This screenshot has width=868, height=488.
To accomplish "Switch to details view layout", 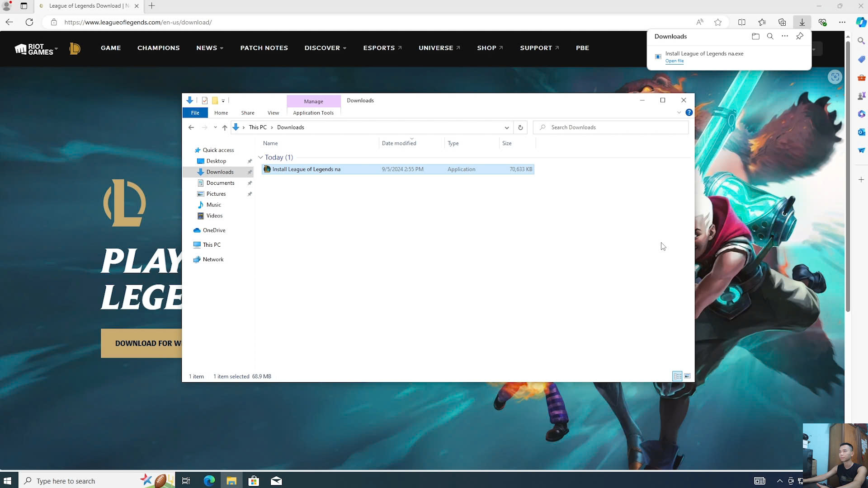I will pyautogui.click(x=677, y=376).
